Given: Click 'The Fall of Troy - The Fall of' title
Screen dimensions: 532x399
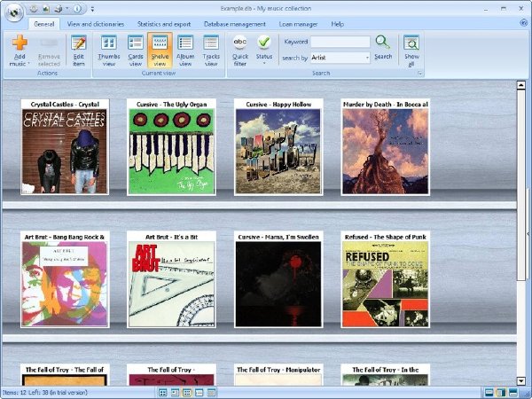Looking at the screenshot, I should point(65,370).
